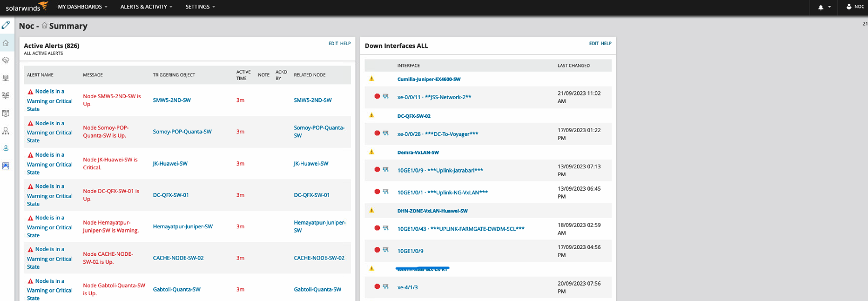
Task: Click red status dot for xe-4/1/3
Action: (377, 287)
